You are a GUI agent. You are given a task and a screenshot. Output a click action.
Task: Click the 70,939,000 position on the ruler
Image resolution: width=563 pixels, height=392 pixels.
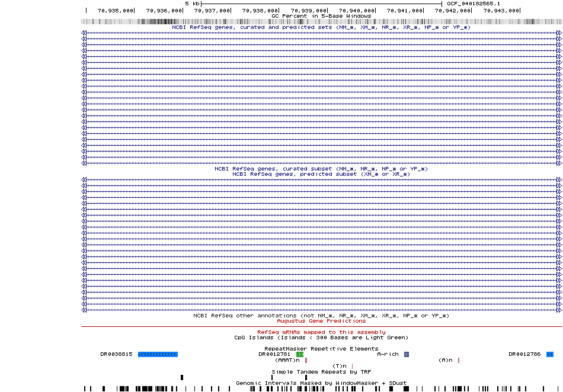click(310, 10)
